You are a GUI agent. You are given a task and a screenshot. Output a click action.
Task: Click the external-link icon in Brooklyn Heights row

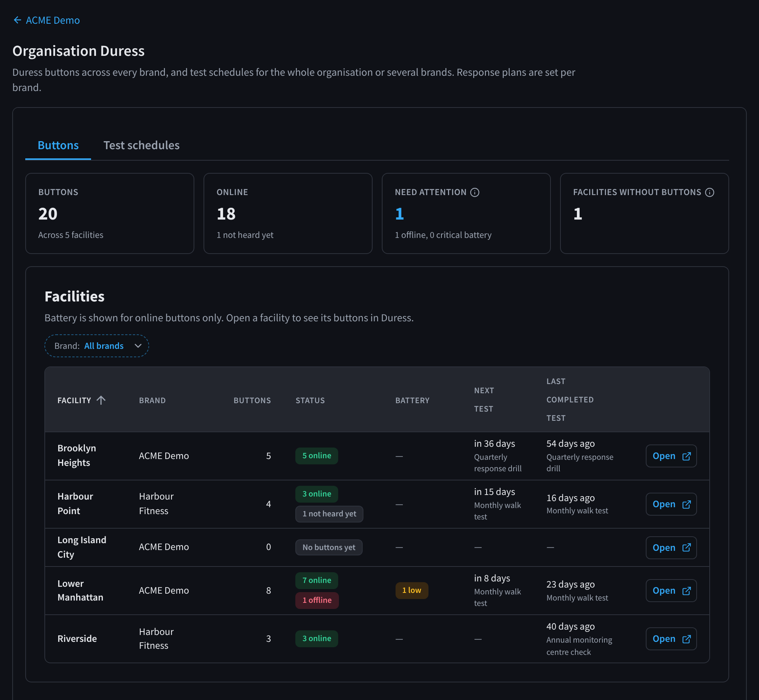tap(687, 456)
